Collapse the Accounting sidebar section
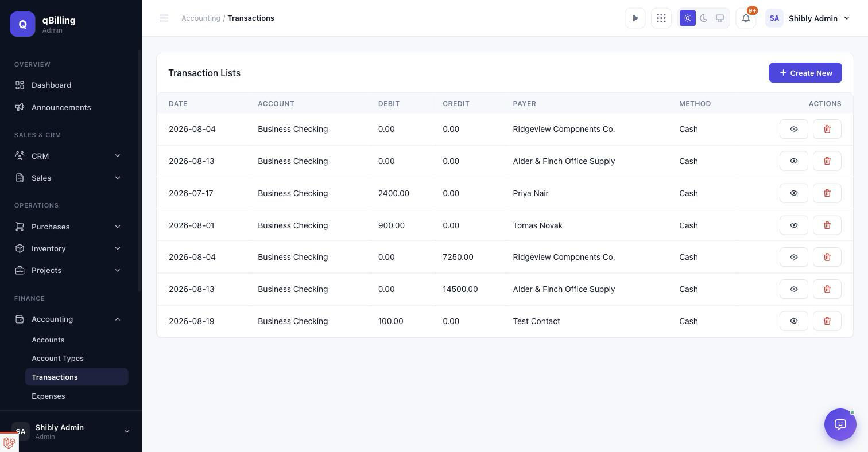868x452 pixels. tap(68, 319)
